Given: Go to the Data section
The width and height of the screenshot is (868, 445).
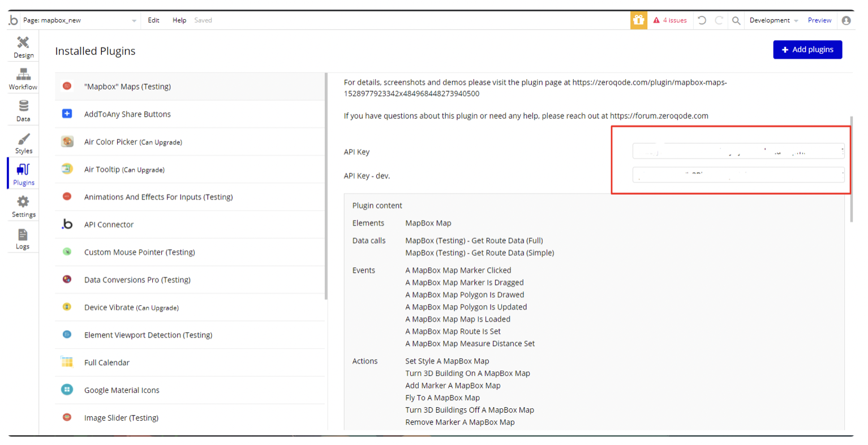Looking at the screenshot, I should tap(23, 110).
